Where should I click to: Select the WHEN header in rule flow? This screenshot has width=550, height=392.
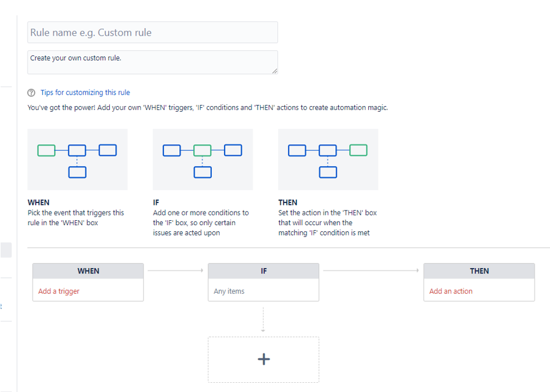coord(88,271)
